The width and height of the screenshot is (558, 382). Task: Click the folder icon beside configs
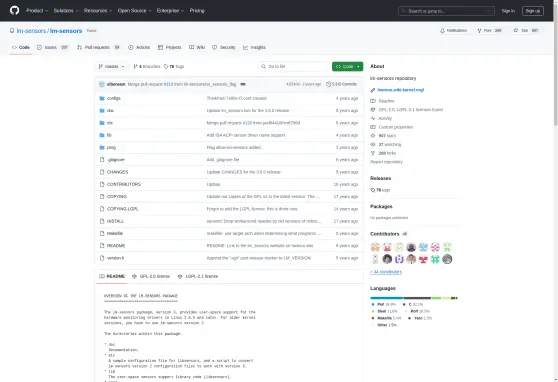[102, 98]
